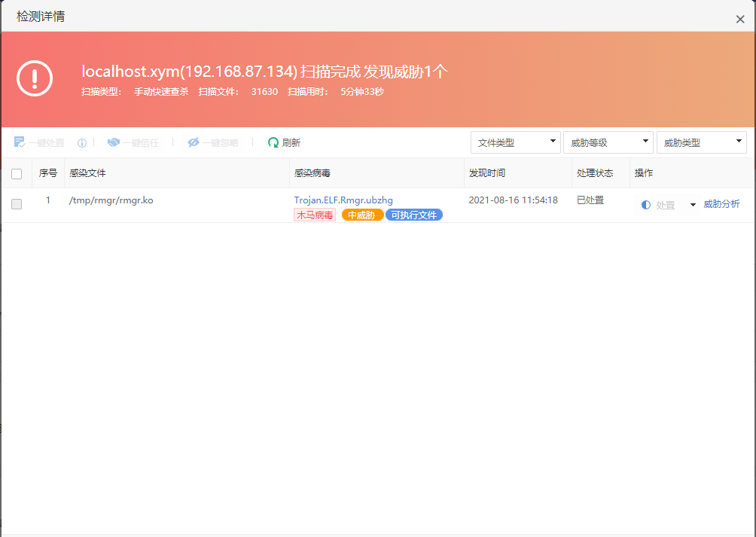Open the 文件类型 dropdown
756x537 pixels.
coord(515,142)
